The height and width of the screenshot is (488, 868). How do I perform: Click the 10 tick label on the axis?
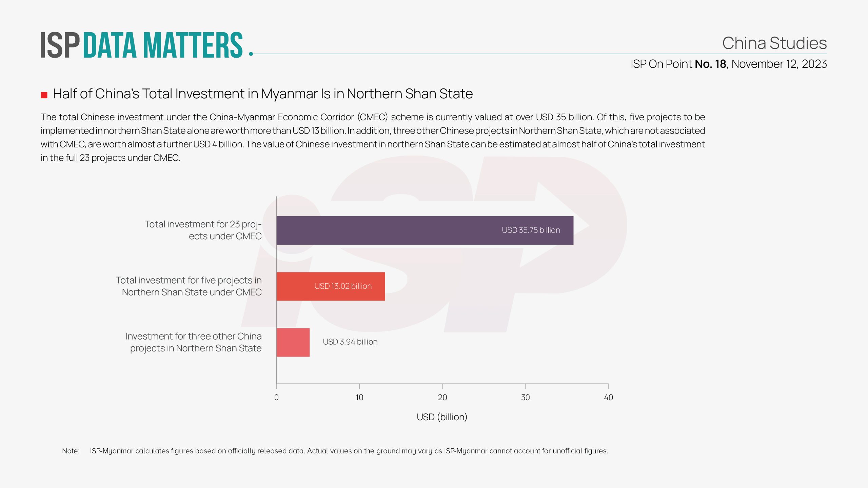[x=359, y=398]
